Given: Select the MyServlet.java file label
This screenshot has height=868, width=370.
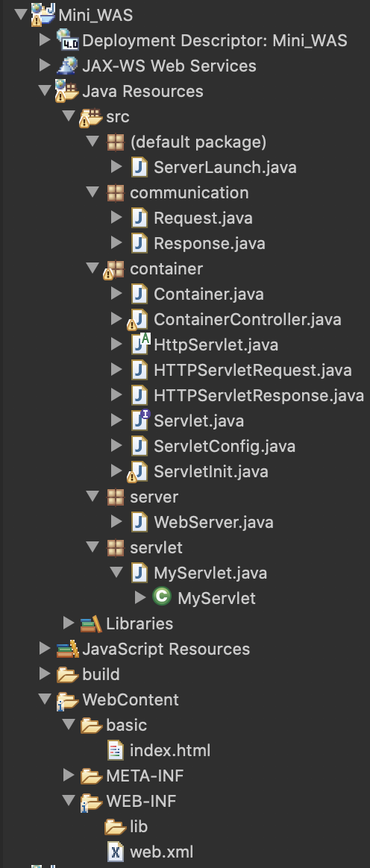Looking at the screenshot, I should [x=210, y=573].
